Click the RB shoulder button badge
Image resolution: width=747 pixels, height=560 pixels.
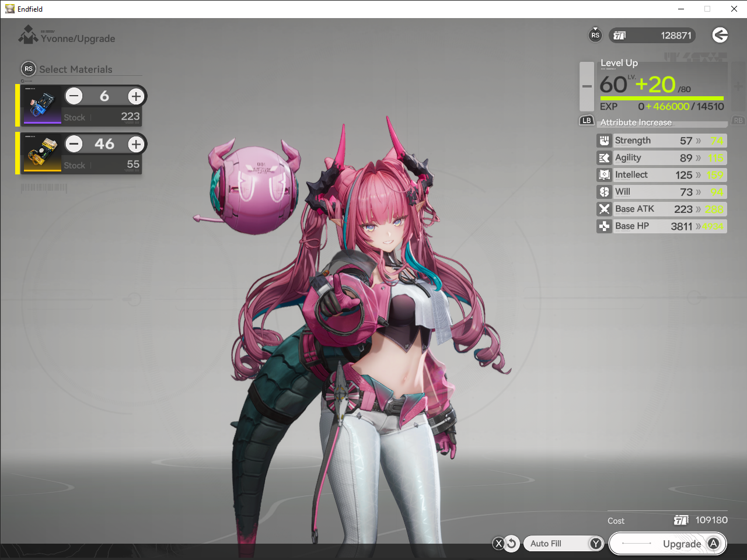click(738, 121)
